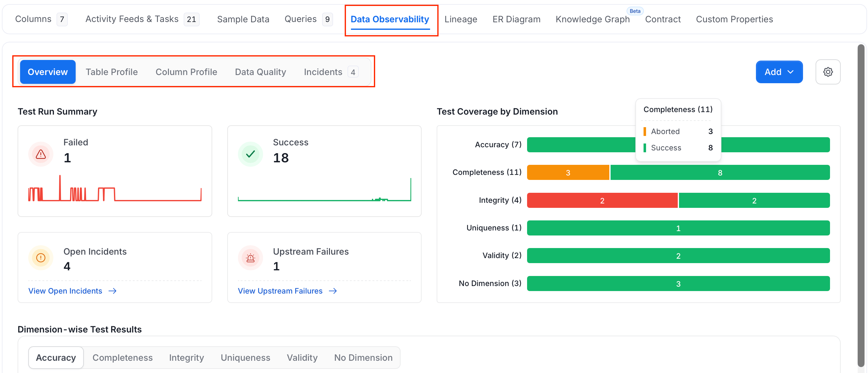Select the No Dimension results tab
This screenshot has height=373, width=868.
pyautogui.click(x=363, y=358)
